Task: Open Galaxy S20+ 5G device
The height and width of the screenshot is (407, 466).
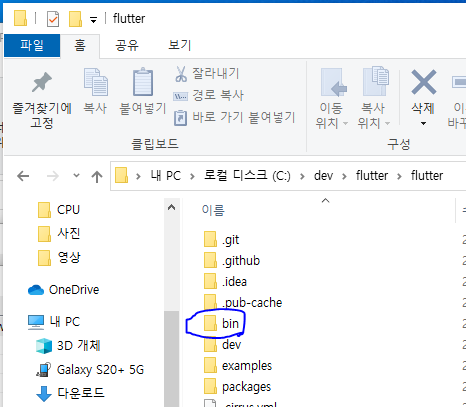Action: (90, 370)
